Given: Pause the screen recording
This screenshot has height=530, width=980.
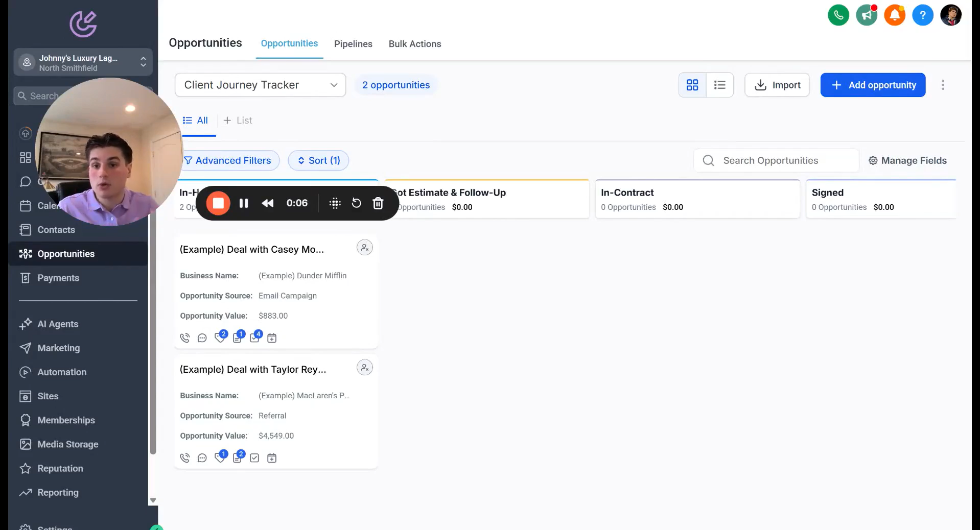Looking at the screenshot, I should [x=244, y=203].
